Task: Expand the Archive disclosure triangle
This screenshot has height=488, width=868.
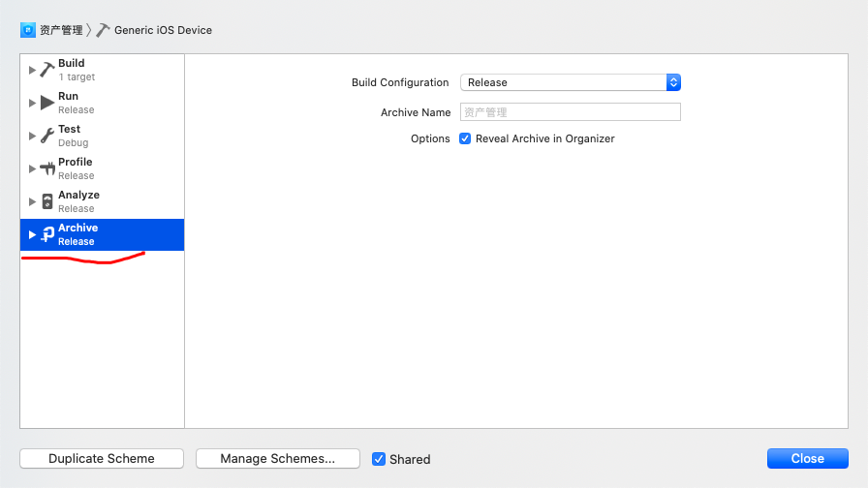Action: coord(32,234)
